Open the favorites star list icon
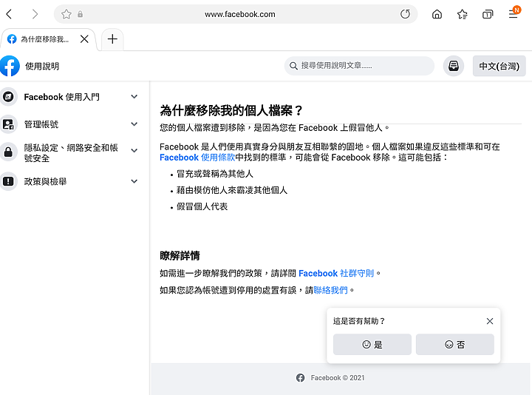 462,14
